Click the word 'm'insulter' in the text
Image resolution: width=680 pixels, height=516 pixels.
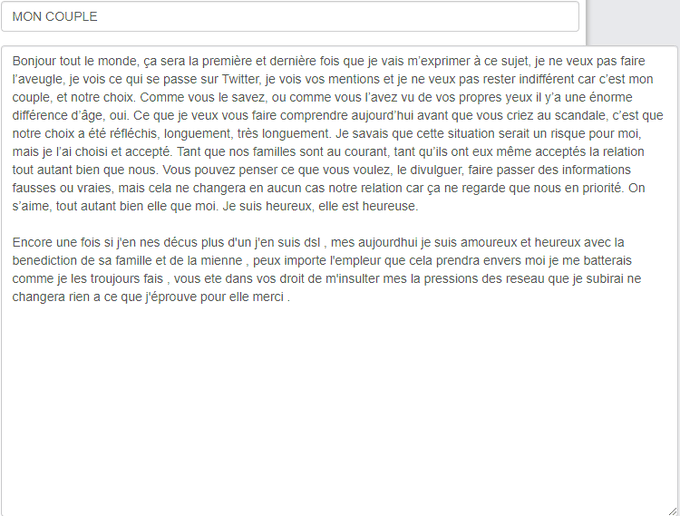[352, 279]
